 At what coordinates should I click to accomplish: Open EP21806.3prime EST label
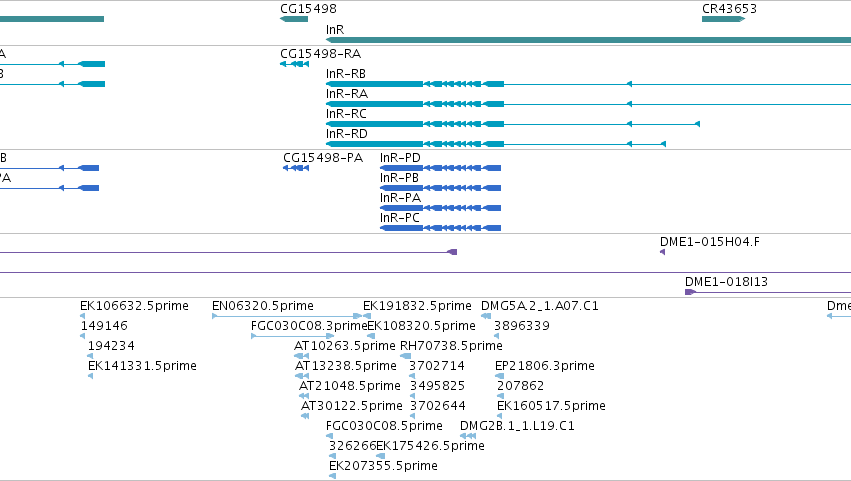tap(545, 366)
